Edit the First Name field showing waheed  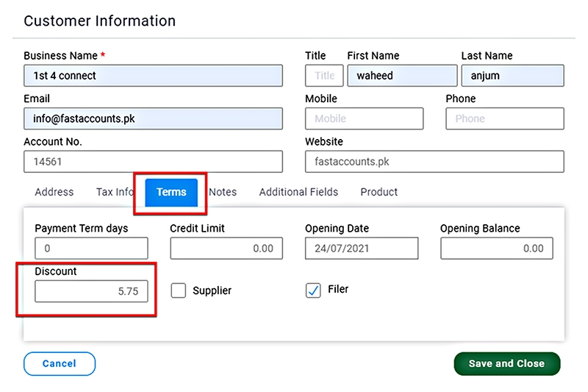(402, 76)
